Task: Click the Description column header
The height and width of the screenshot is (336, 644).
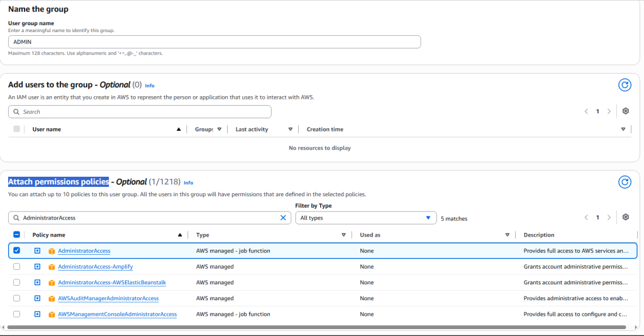Action: 539,235
